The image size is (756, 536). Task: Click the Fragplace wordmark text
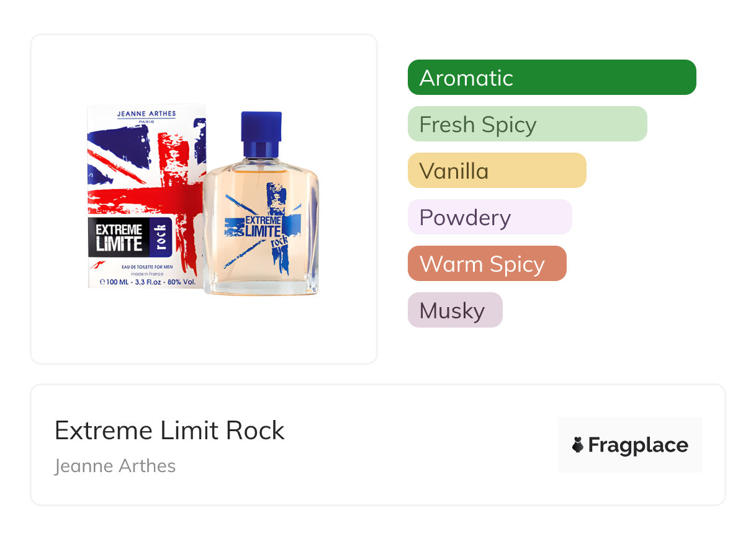638,445
